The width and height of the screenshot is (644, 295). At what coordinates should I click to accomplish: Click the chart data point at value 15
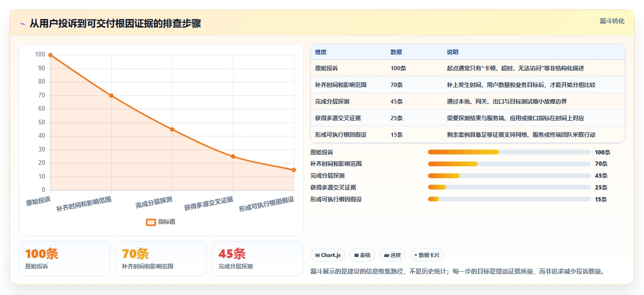click(x=294, y=170)
